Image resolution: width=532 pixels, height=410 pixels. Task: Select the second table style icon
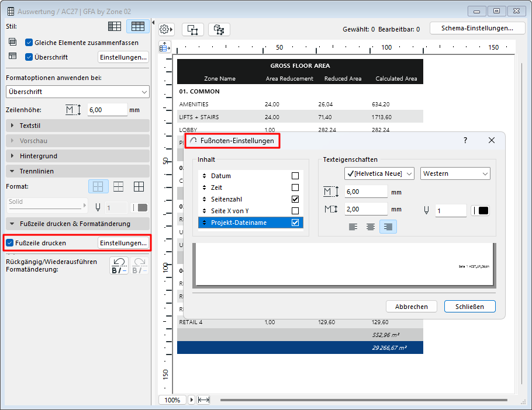tap(138, 26)
